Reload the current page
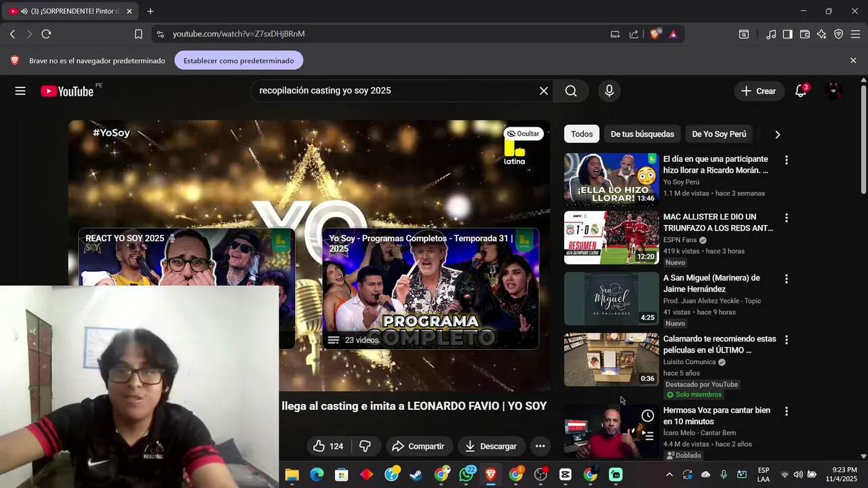This screenshot has height=488, width=868. pos(46,34)
